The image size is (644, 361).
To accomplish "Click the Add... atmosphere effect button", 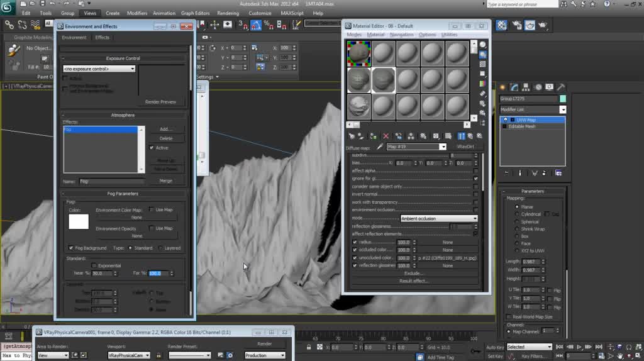I will point(166,129).
